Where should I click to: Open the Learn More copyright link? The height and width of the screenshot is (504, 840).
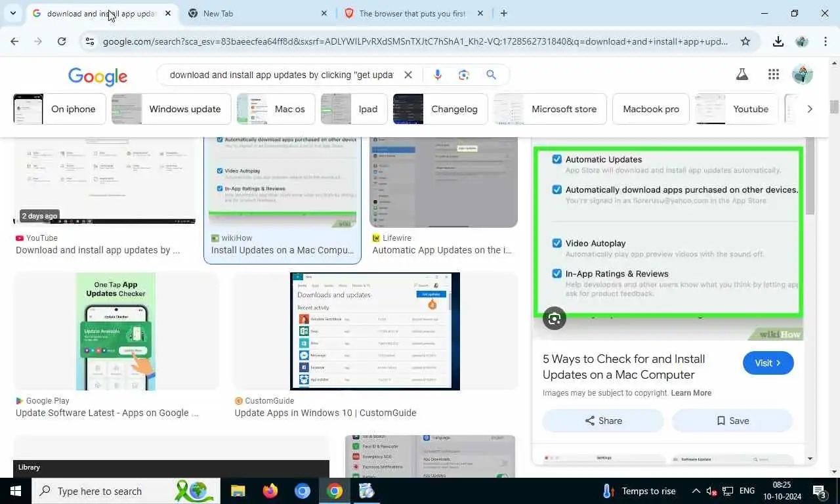pos(691,393)
